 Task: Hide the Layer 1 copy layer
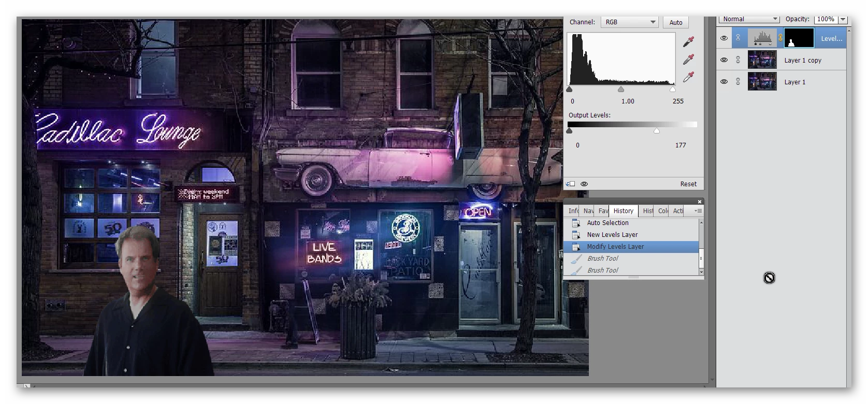(x=724, y=60)
